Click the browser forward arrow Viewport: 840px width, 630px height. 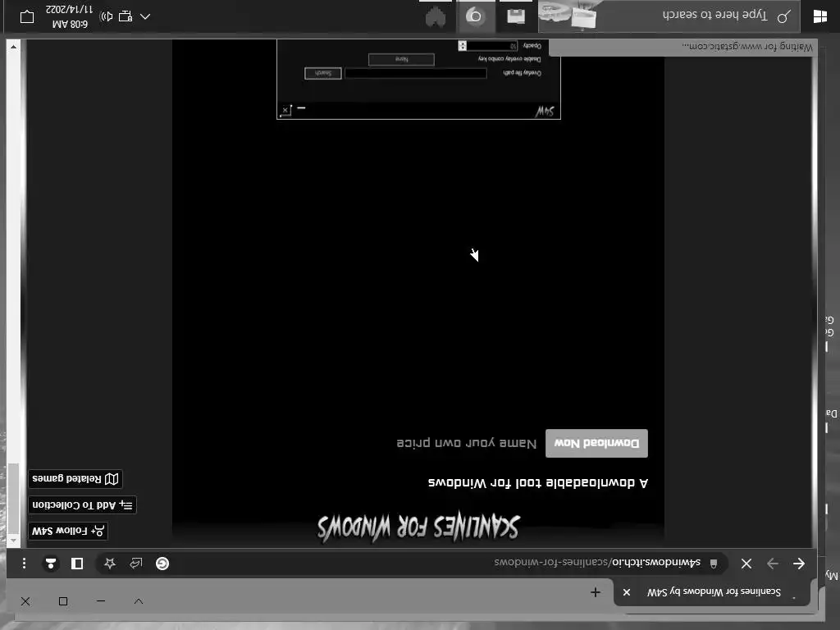(773, 564)
